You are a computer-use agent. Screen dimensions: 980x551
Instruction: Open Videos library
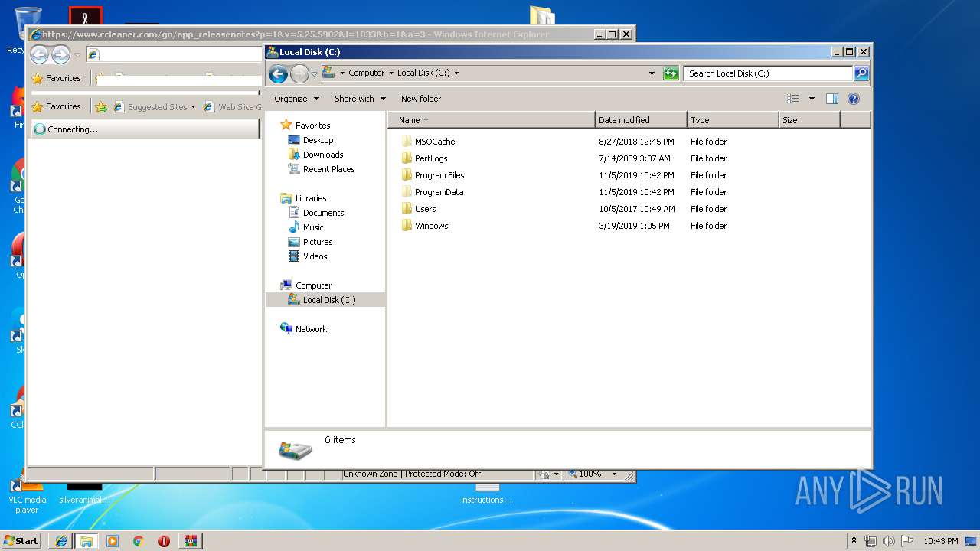(x=315, y=256)
